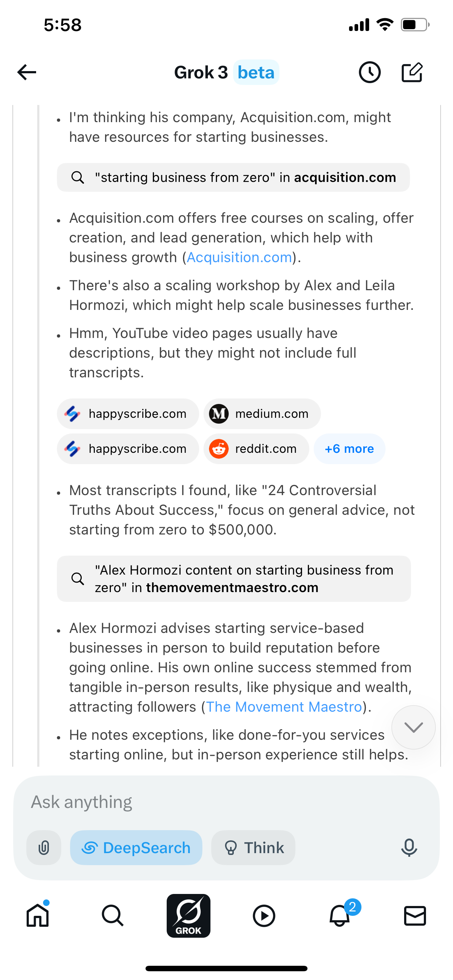The image size is (453, 980).
Task: Tap the attachment paperclip icon
Action: (x=44, y=848)
